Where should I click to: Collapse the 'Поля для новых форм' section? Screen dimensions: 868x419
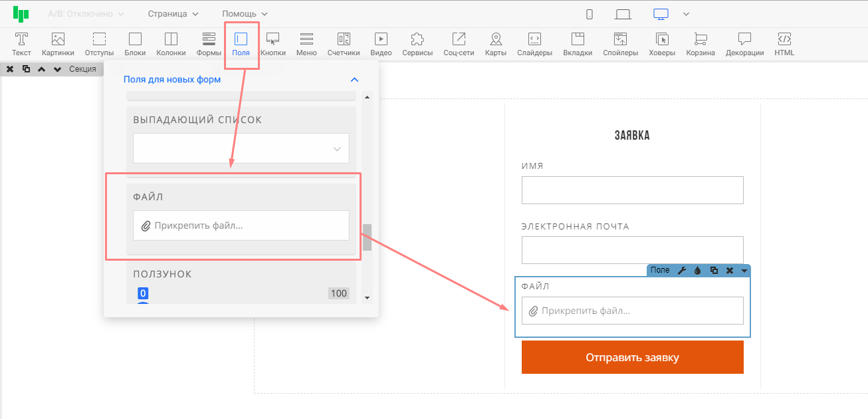pyautogui.click(x=354, y=80)
